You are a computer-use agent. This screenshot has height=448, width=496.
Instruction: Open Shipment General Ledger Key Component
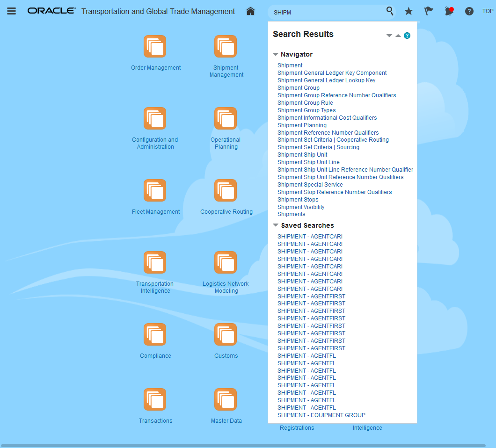point(332,72)
